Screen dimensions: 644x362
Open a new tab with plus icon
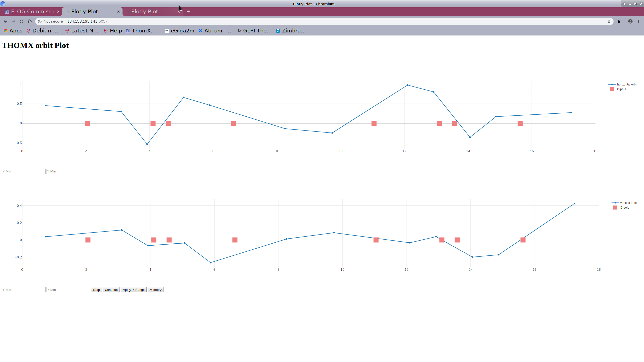click(x=188, y=12)
